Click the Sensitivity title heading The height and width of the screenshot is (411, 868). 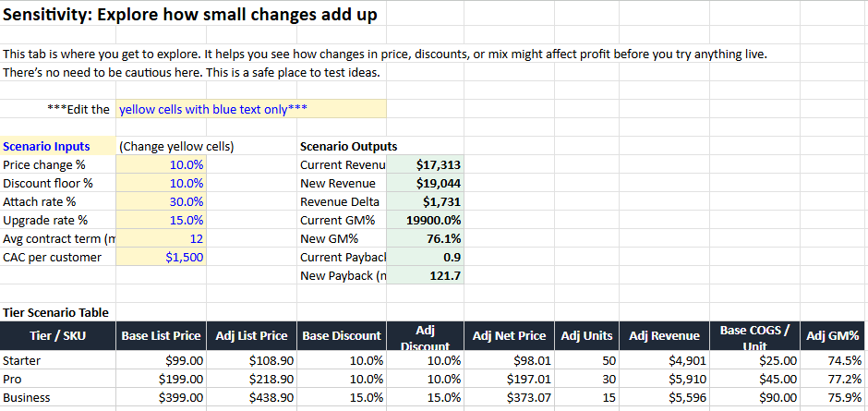click(190, 15)
